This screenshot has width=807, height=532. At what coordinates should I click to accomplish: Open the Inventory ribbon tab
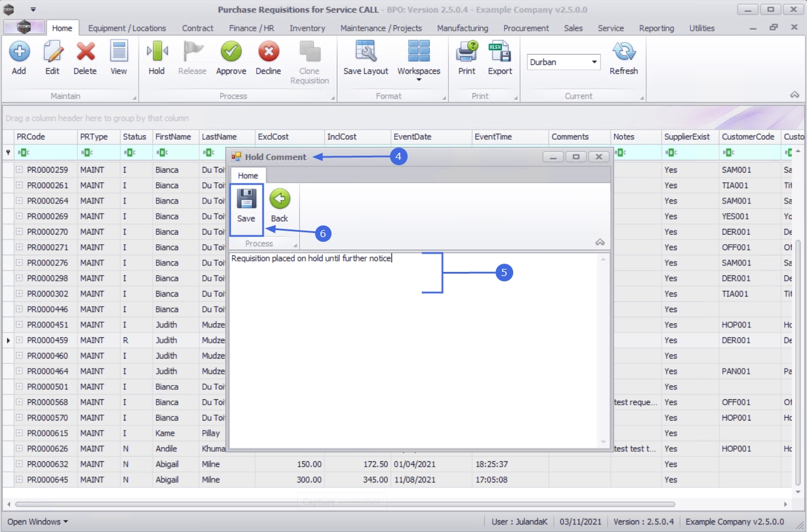[x=307, y=28]
